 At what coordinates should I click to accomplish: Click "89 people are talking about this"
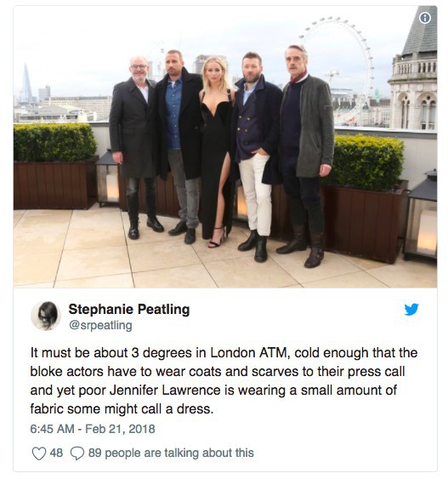tap(171, 453)
